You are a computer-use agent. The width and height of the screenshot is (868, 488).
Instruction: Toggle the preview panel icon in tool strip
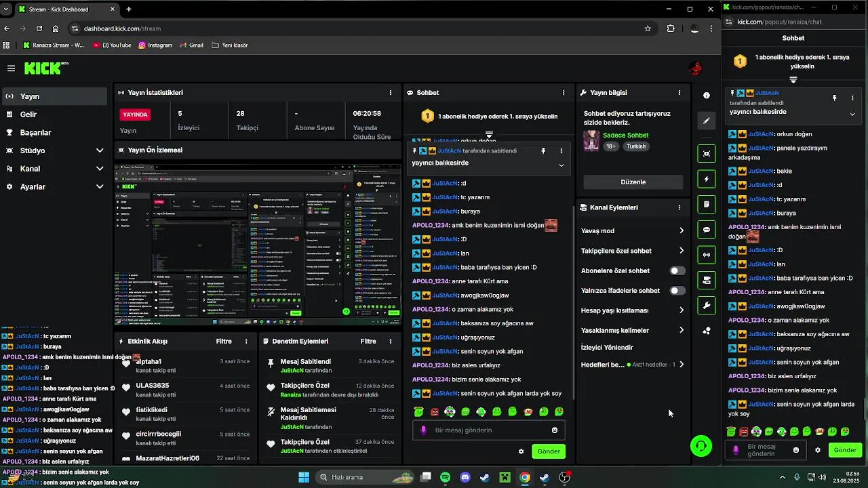point(707,154)
